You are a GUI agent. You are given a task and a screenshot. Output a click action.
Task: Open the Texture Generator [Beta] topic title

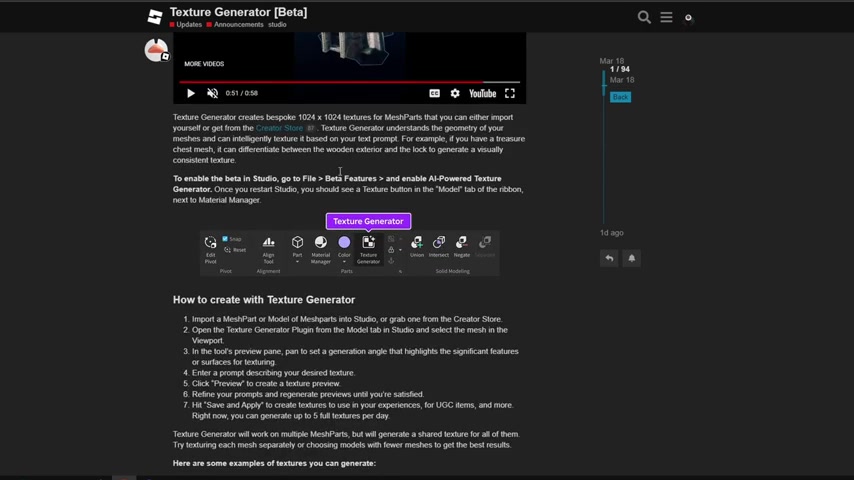click(x=238, y=12)
